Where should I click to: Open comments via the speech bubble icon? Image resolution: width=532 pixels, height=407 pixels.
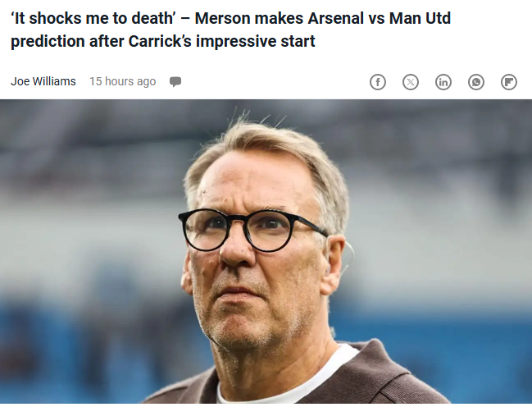tap(175, 82)
